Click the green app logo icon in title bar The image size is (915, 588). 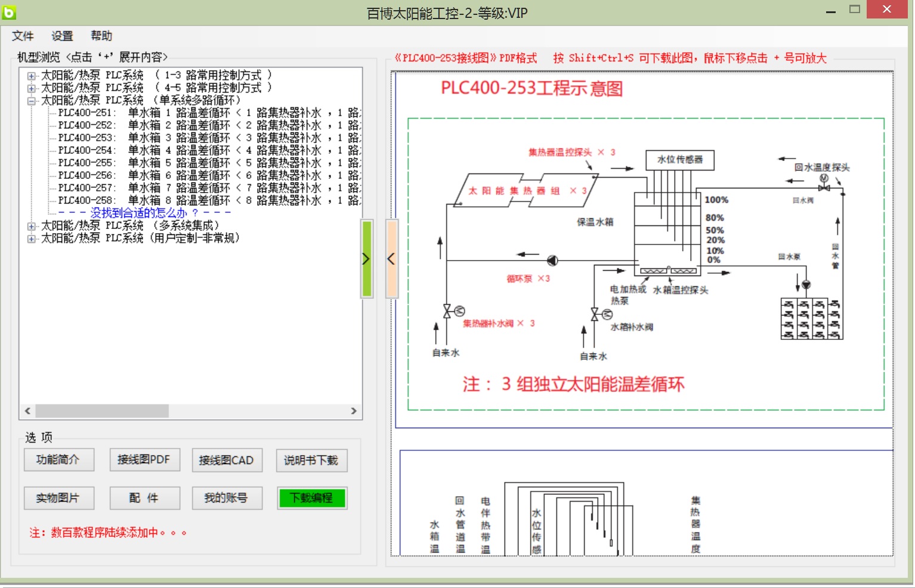click(9, 11)
